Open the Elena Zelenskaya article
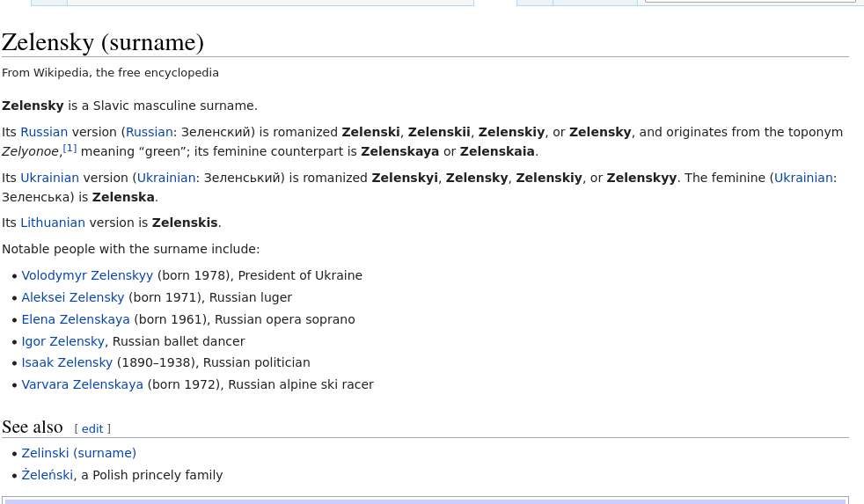This screenshot has width=864, height=504. tap(76, 319)
